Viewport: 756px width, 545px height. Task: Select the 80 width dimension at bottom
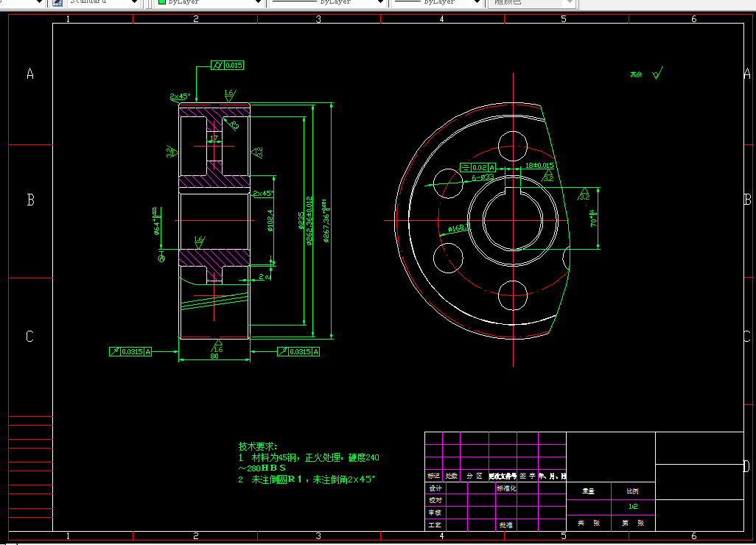(214, 356)
